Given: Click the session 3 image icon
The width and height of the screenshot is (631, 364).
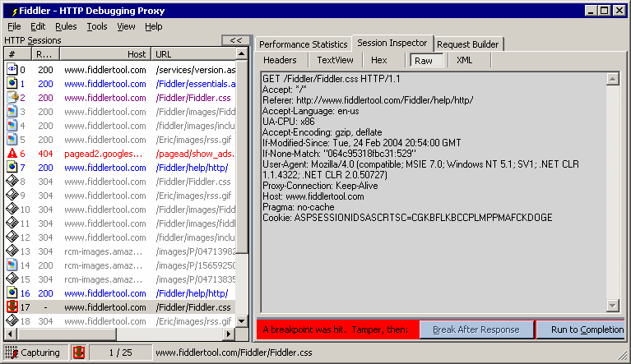Looking at the screenshot, I should (12, 112).
